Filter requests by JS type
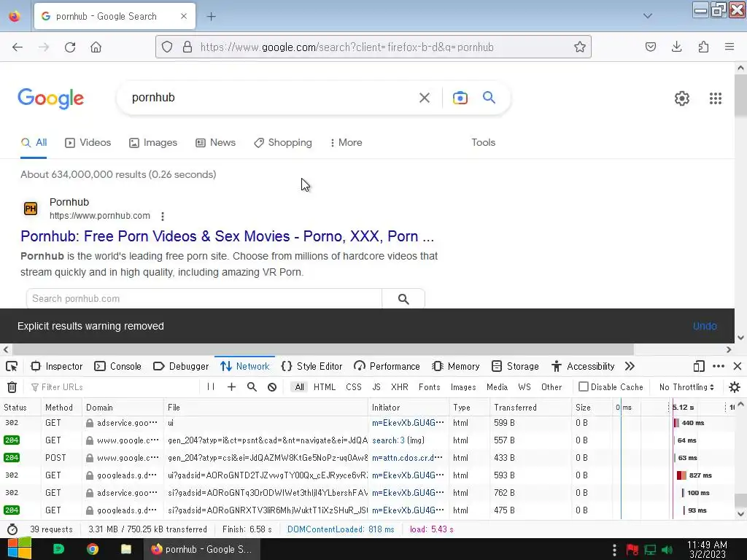This screenshot has height=560, width=747. (x=376, y=387)
